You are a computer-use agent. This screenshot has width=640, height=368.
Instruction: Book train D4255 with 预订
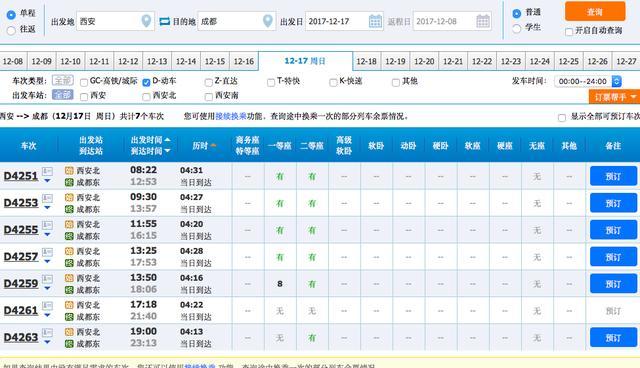click(613, 230)
